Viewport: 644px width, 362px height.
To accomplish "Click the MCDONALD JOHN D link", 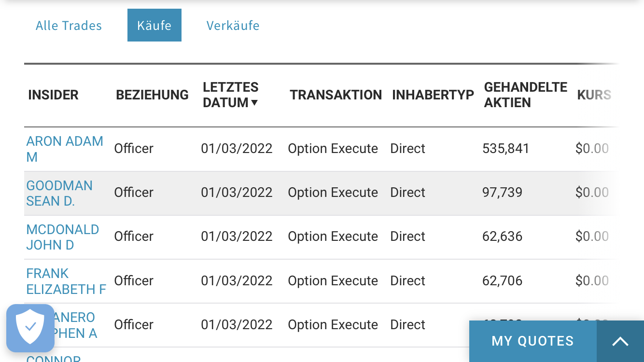I will (x=63, y=237).
